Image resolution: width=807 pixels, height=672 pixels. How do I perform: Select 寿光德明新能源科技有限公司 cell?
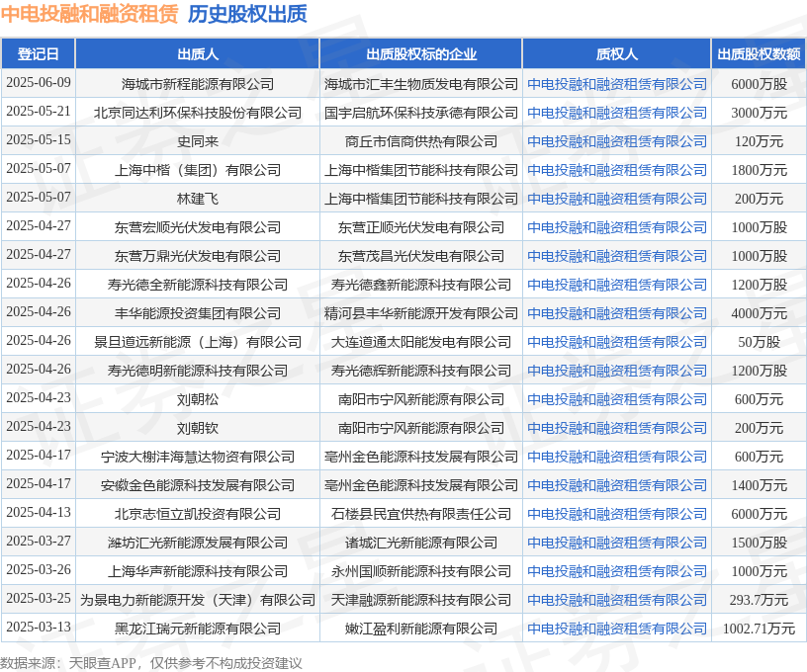[x=198, y=371]
